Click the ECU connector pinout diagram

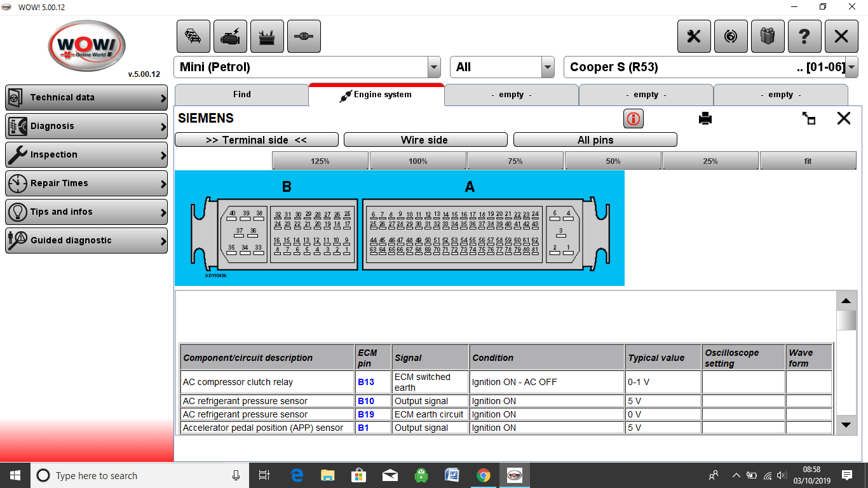(x=400, y=228)
